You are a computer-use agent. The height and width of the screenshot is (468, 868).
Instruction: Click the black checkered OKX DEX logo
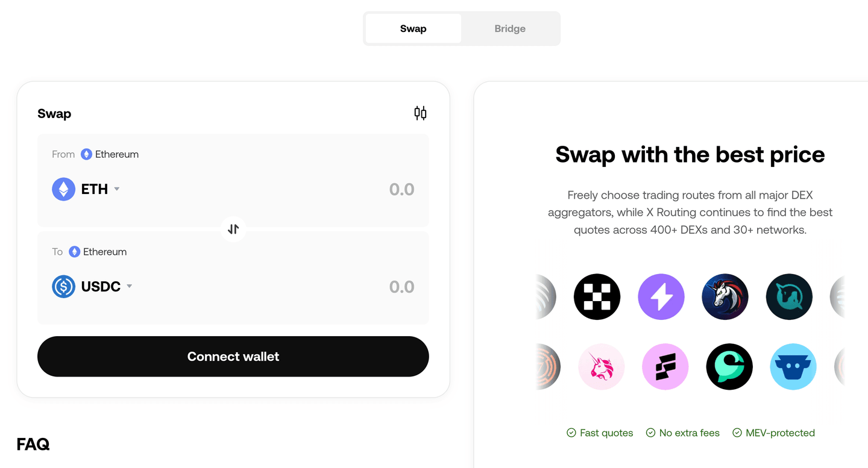pos(597,296)
